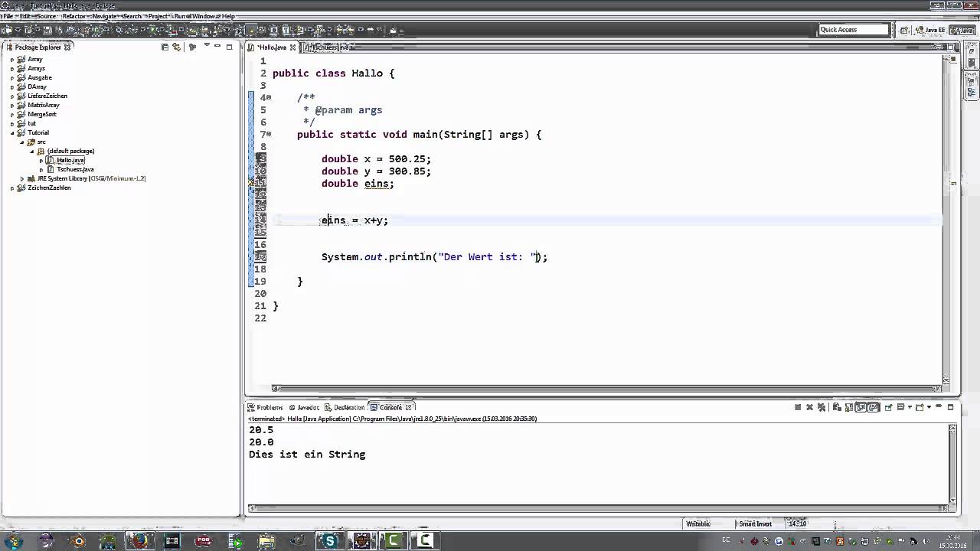Image resolution: width=980 pixels, height=551 pixels.
Task: Open the Project menu
Action: pos(158,16)
